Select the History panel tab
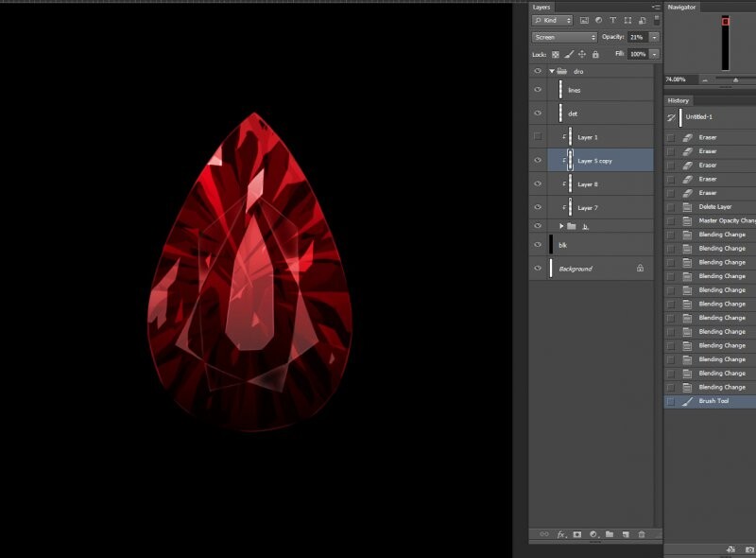 [x=679, y=100]
